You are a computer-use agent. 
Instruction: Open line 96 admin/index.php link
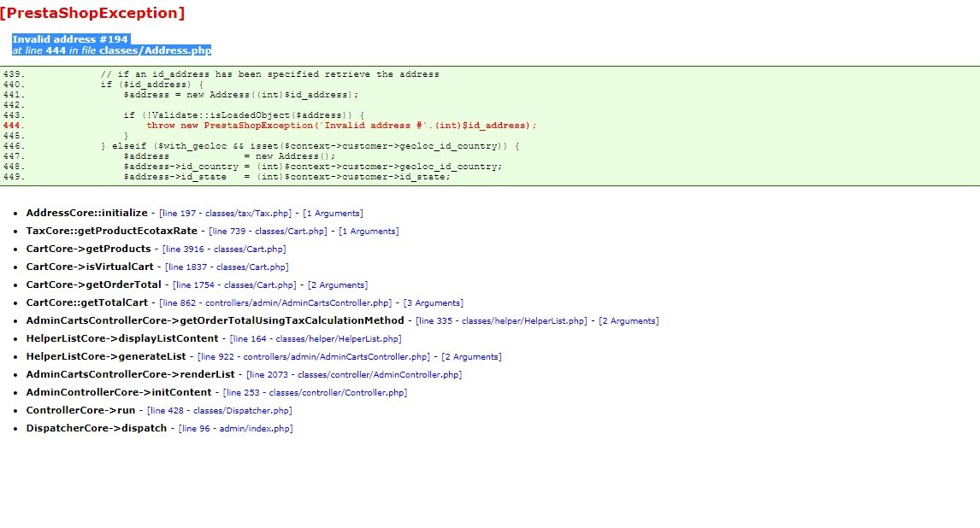click(236, 429)
